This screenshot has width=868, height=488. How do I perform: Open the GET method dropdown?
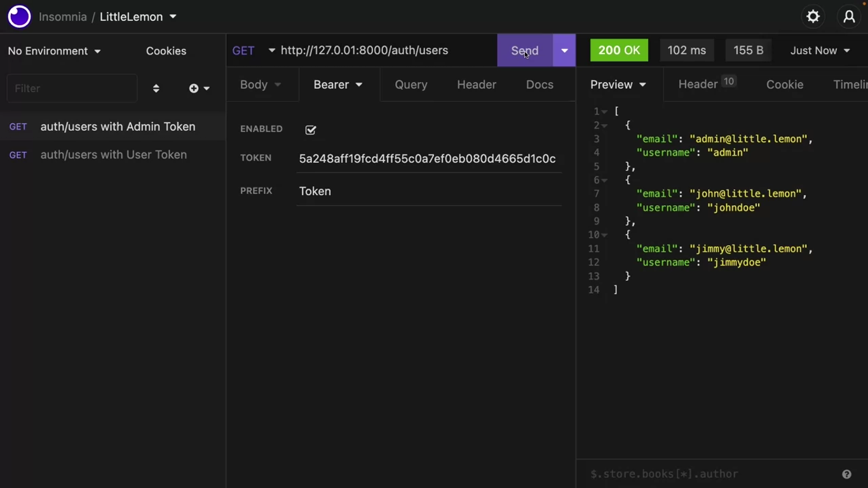[253, 50]
